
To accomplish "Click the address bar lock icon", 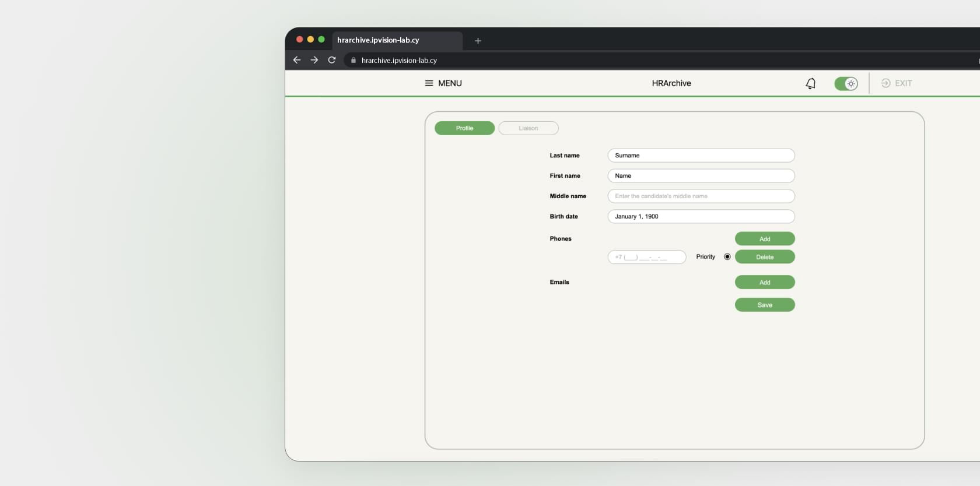I will tap(353, 60).
